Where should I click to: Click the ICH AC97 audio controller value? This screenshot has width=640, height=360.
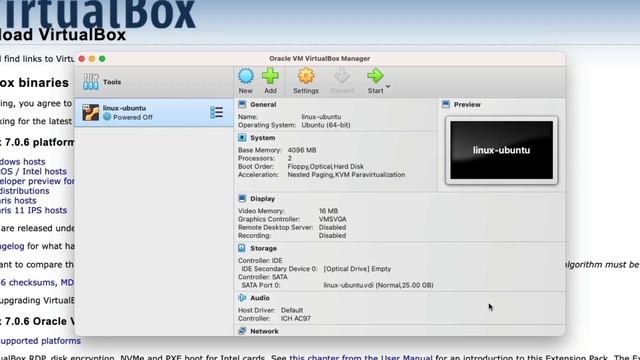(296, 318)
